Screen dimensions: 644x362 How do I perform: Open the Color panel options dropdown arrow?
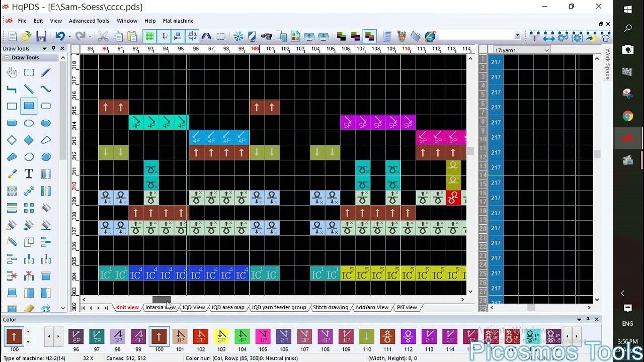[579, 319]
